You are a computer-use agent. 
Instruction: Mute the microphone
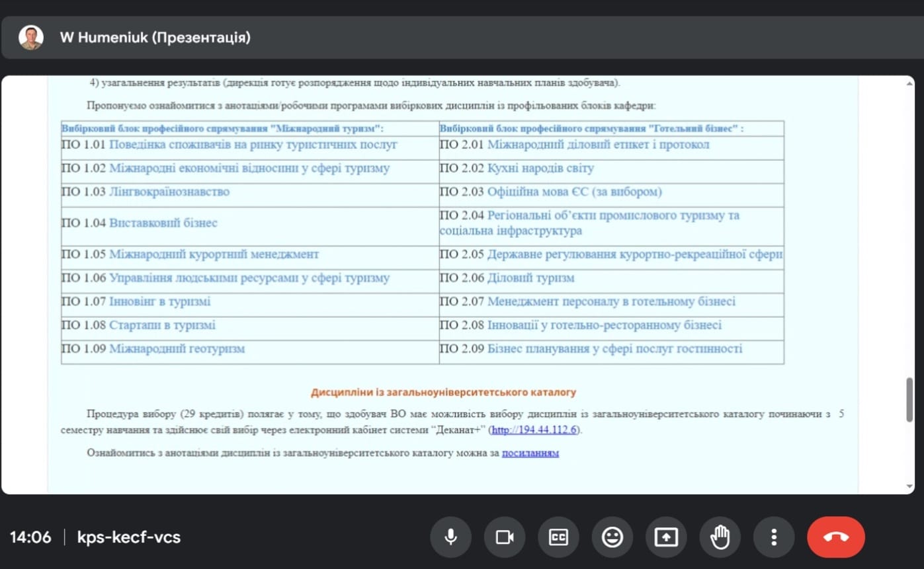(450, 537)
